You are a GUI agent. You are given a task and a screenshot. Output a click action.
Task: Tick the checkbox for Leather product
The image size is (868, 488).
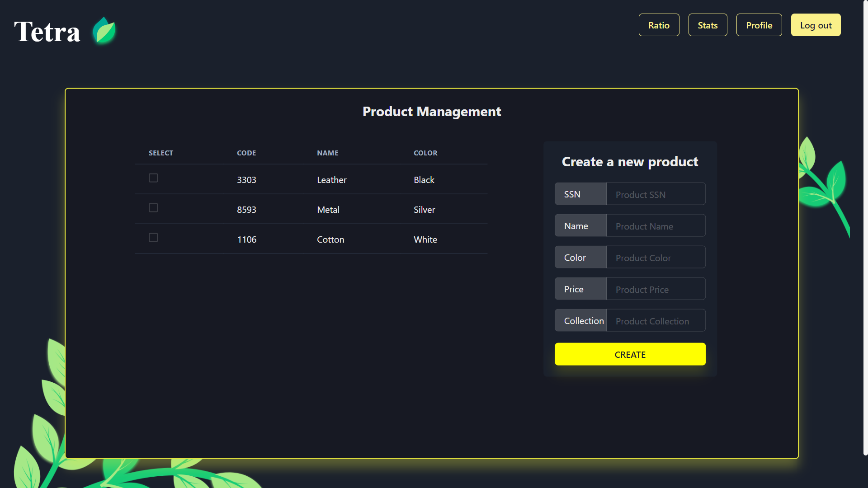(153, 178)
